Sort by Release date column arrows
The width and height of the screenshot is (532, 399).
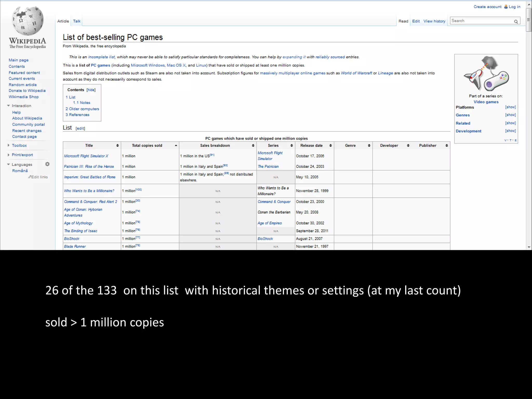(330, 145)
